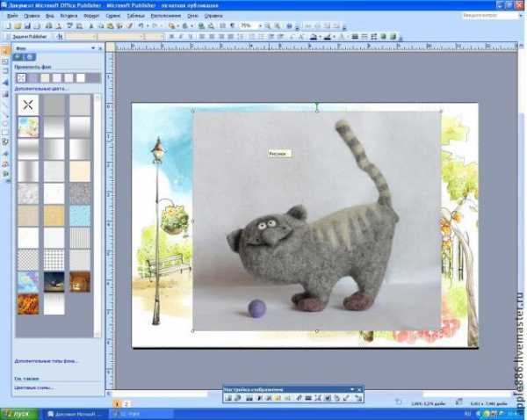Increase brightness on the picture toolbar
The image size is (527, 420).
278,398
